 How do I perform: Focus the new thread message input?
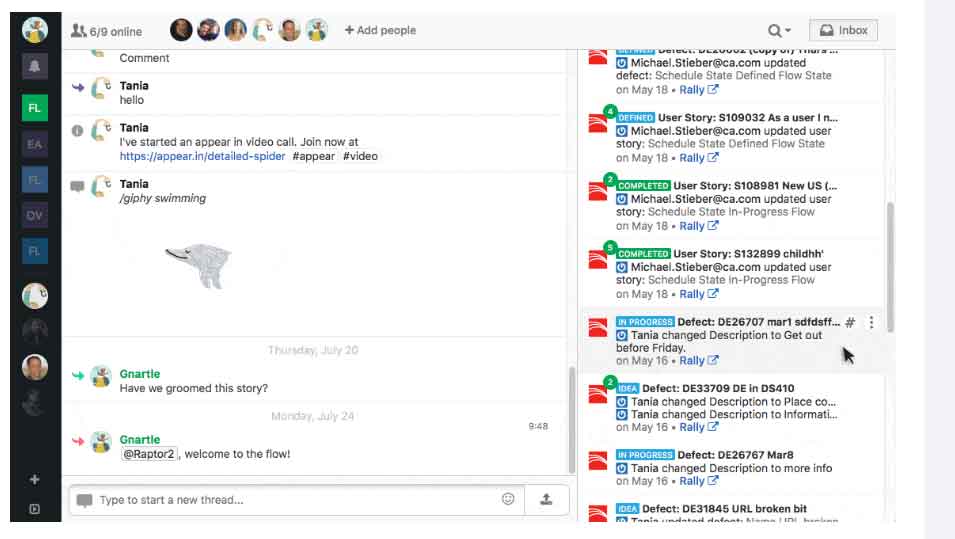(290, 499)
